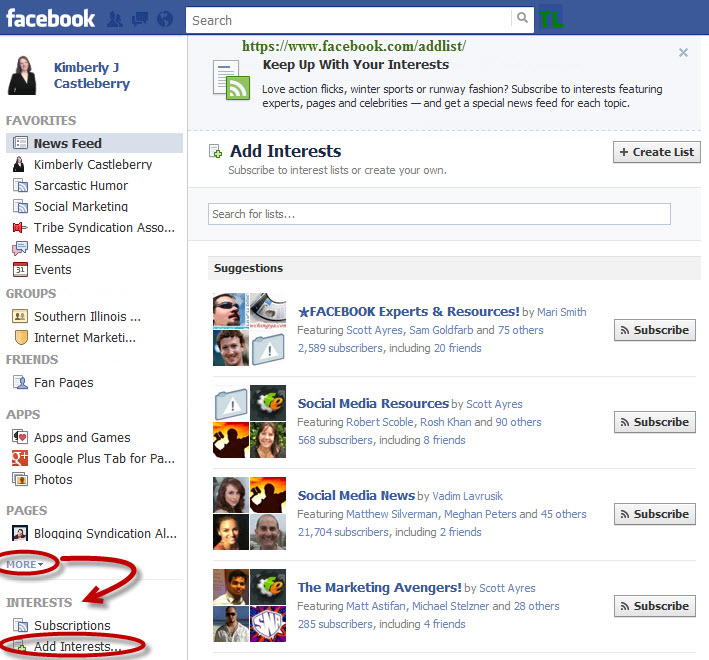Click Robert Scoble name link
Screen dimensions: 709x660
click(x=380, y=422)
